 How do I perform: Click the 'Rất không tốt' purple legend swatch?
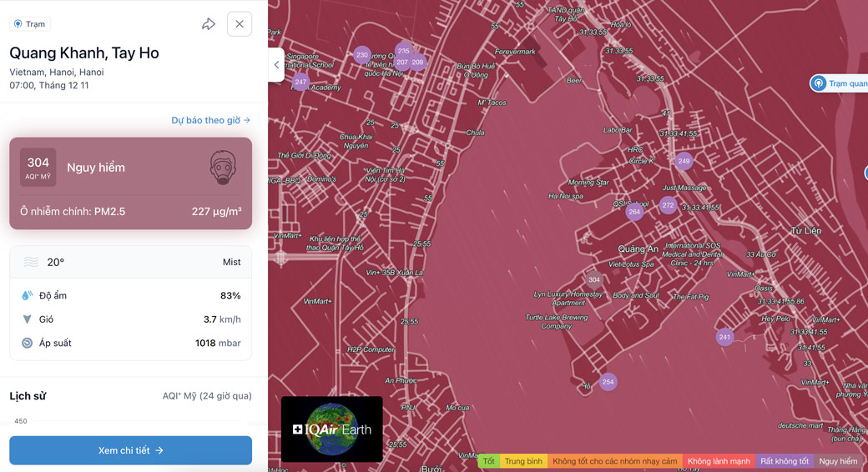[785, 461]
